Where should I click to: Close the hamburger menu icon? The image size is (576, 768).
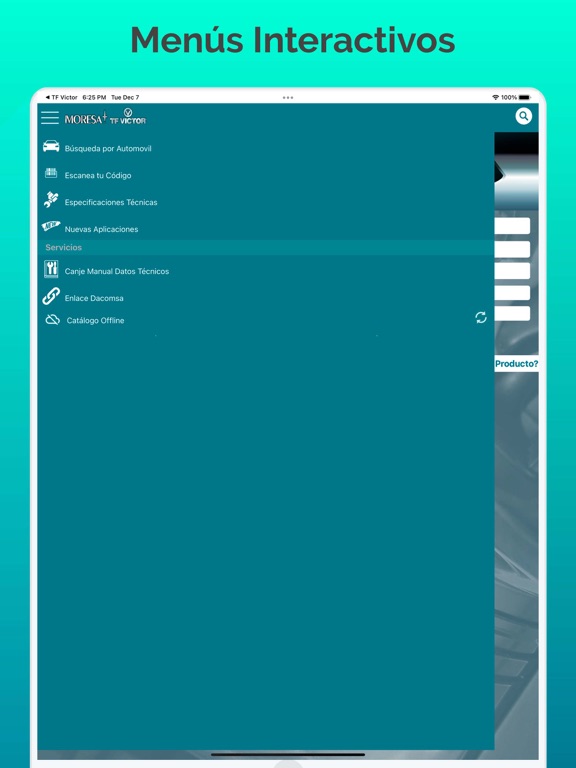coord(50,118)
